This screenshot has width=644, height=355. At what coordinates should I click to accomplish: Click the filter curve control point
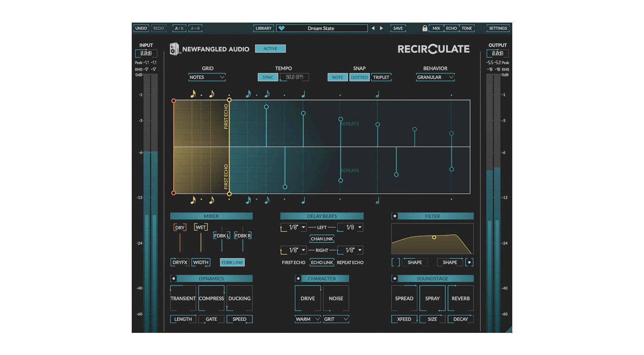point(434,237)
